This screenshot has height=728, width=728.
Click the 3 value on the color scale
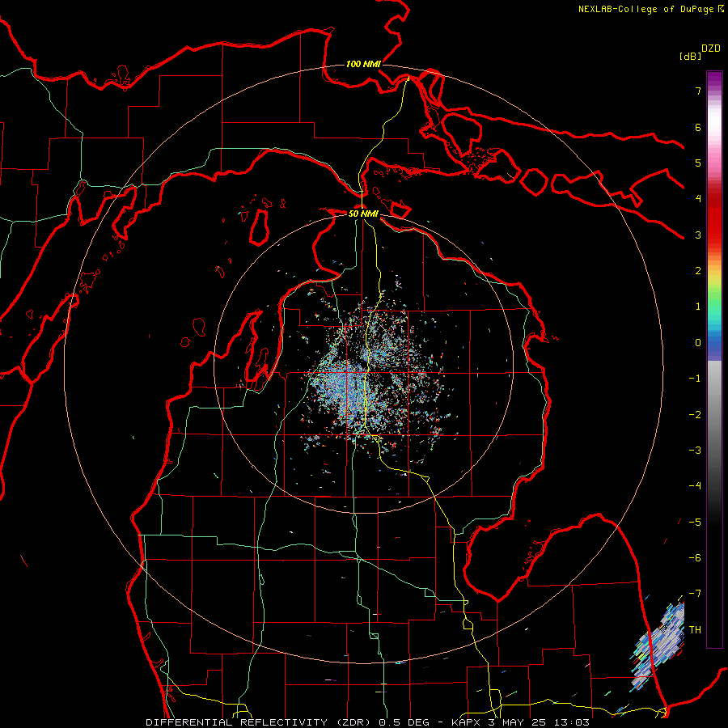(698, 235)
